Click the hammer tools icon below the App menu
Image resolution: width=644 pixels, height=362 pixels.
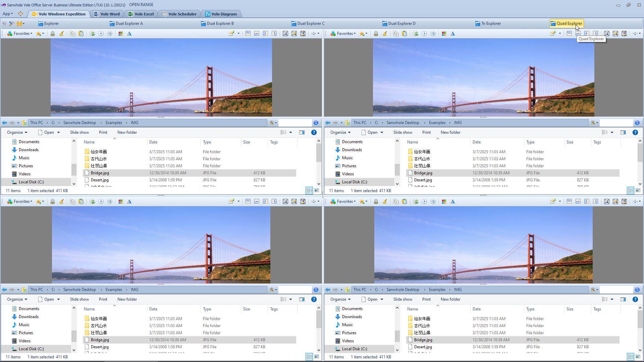click(12, 23)
